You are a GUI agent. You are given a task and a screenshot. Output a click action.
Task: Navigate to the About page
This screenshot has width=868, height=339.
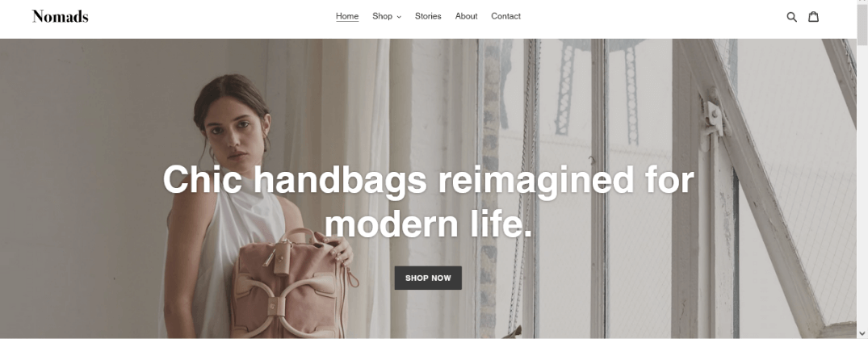tap(466, 16)
